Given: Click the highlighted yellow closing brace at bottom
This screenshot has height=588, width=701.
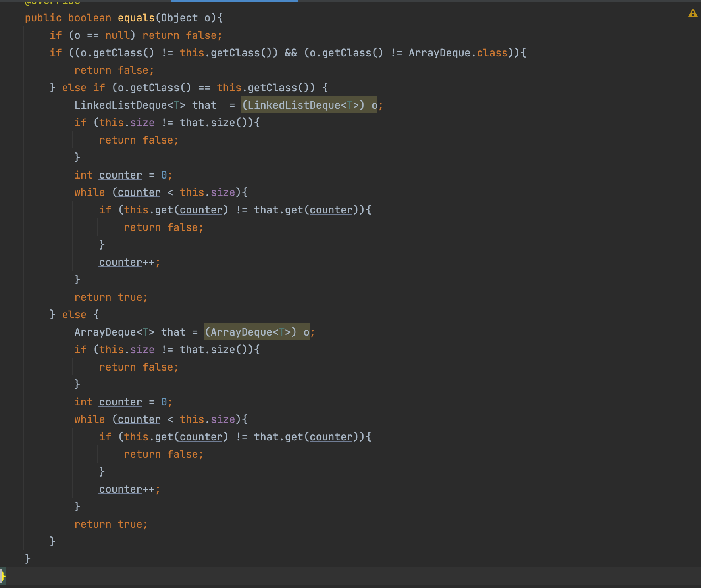Looking at the screenshot, I should [x=3, y=575].
